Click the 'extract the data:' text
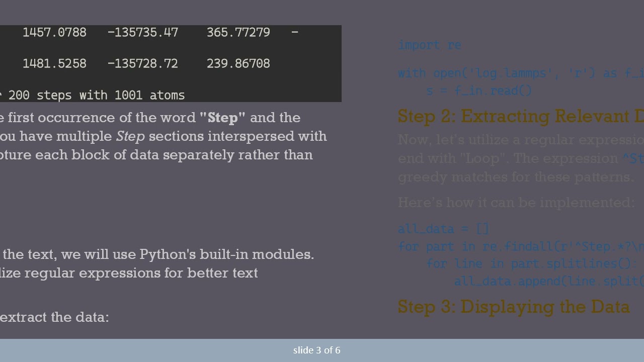644x362 pixels. pos(54,317)
